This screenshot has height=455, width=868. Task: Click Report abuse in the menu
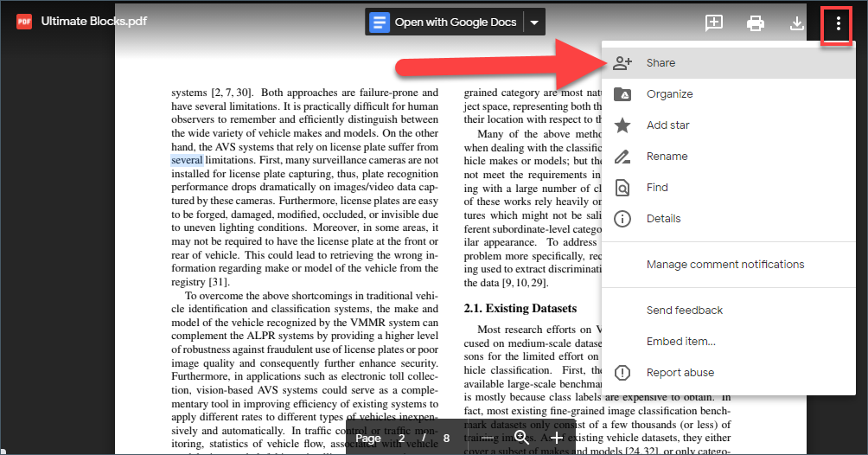point(729,373)
